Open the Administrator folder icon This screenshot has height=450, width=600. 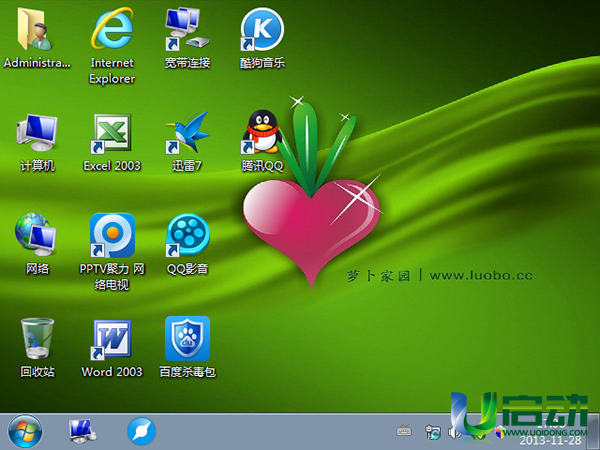coord(37,30)
